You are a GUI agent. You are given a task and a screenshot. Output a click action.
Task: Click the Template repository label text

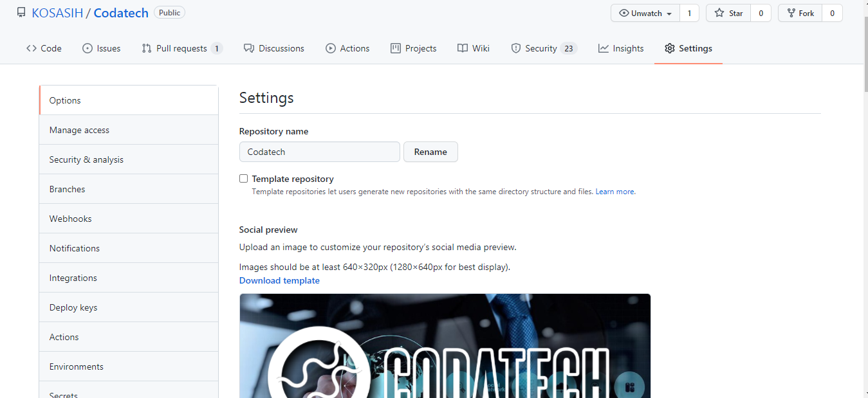pyautogui.click(x=293, y=179)
